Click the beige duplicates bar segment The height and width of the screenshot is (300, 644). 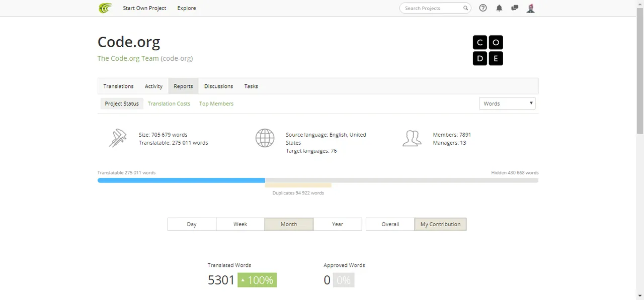pyautogui.click(x=298, y=185)
